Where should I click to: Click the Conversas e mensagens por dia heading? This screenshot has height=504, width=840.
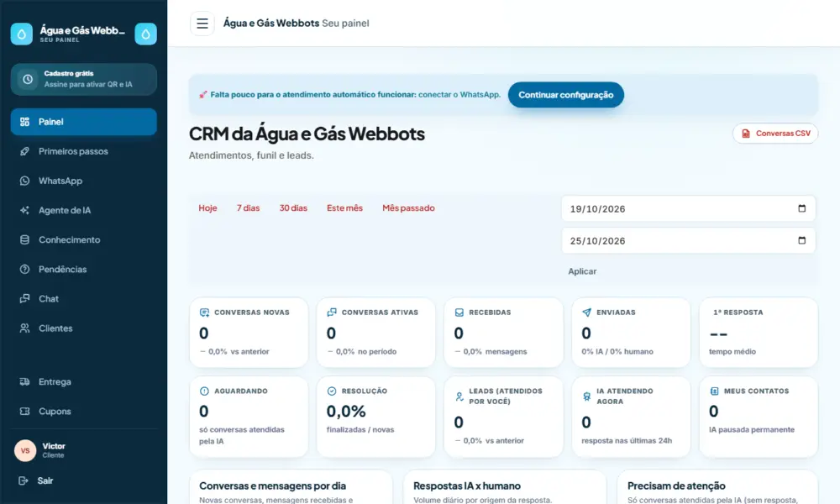273,486
